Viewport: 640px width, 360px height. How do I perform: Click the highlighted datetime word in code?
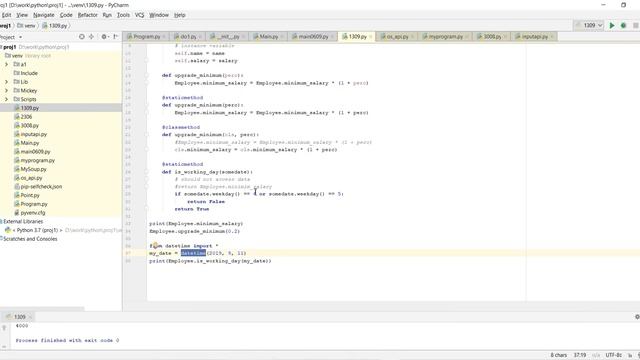coord(193,253)
